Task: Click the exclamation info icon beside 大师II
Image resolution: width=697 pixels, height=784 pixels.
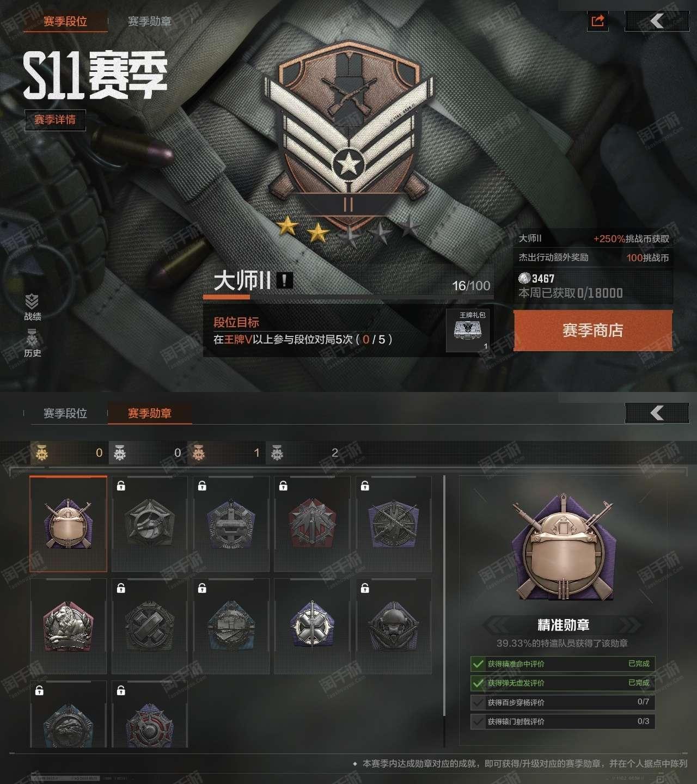Action: click(284, 280)
